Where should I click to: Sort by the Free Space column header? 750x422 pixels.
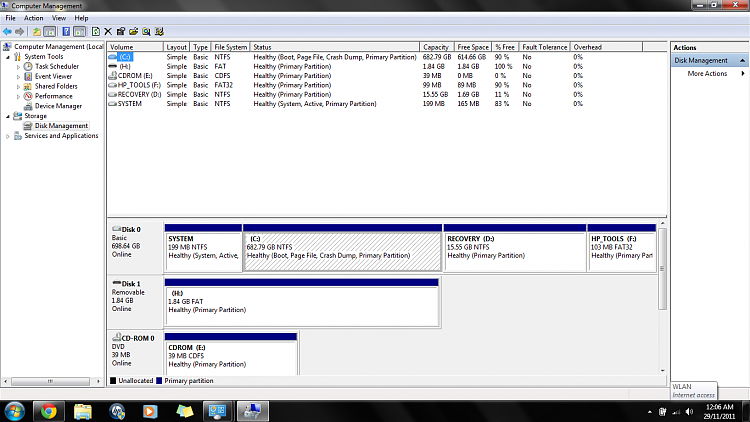[473, 47]
